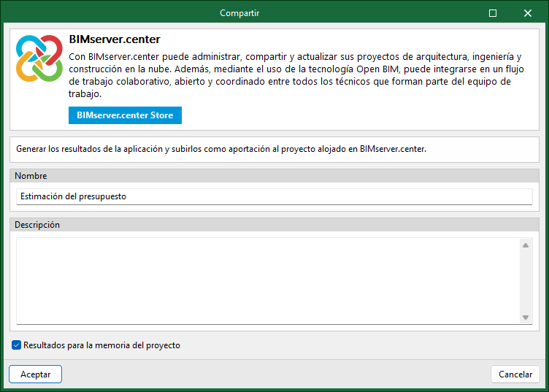Screen dimensions: 549x392
Task: Click the 'Generar los resultados' info text
Action: (x=220, y=148)
